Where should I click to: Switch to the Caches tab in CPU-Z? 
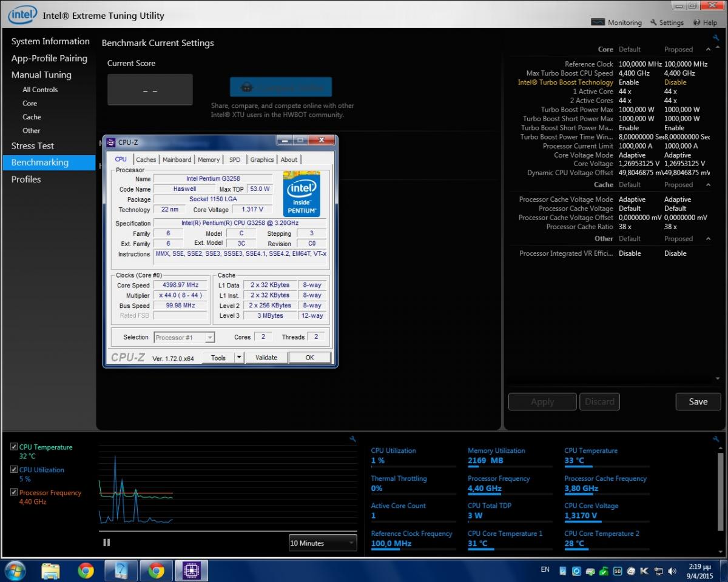pyautogui.click(x=146, y=159)
